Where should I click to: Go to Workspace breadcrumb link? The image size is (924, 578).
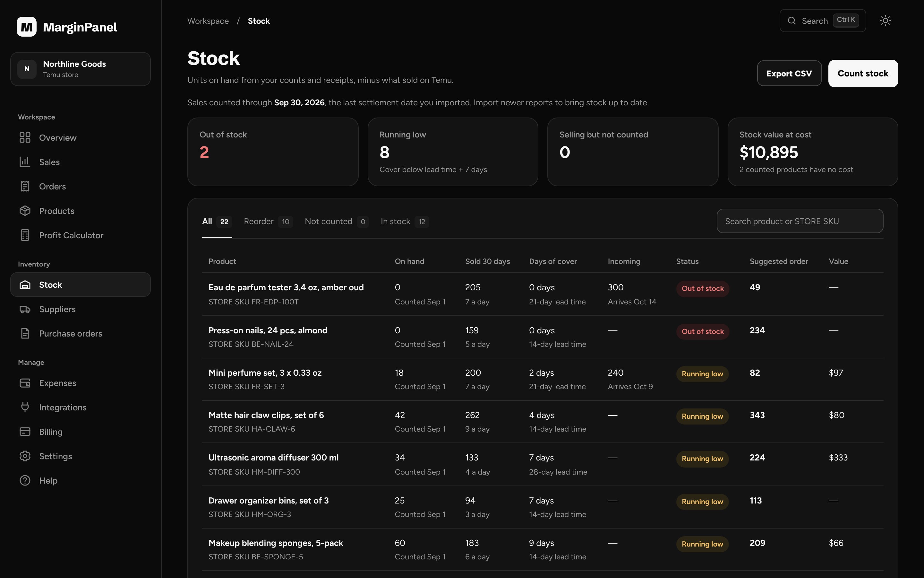coord(208,21)
